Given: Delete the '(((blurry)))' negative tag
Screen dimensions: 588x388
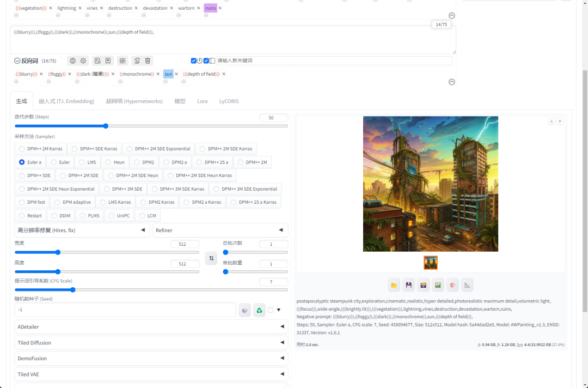Looking at the screenshot, I should point(41,74).
